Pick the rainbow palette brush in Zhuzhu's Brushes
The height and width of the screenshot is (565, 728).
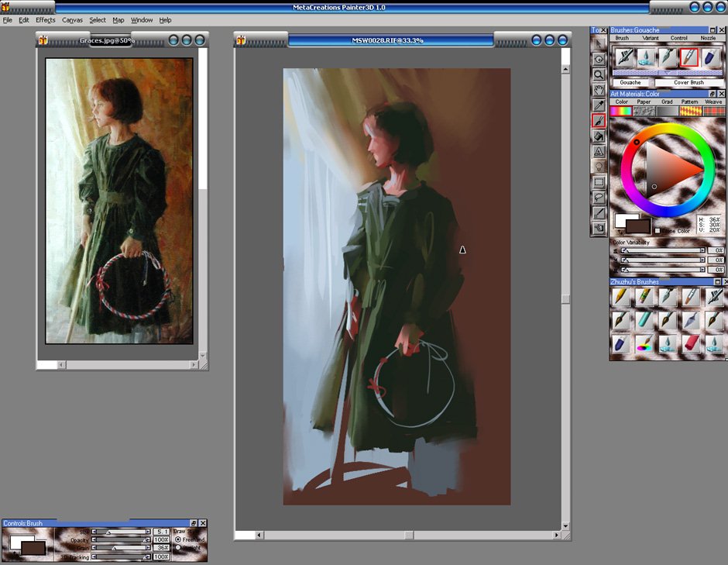click(x=644, y=344)
